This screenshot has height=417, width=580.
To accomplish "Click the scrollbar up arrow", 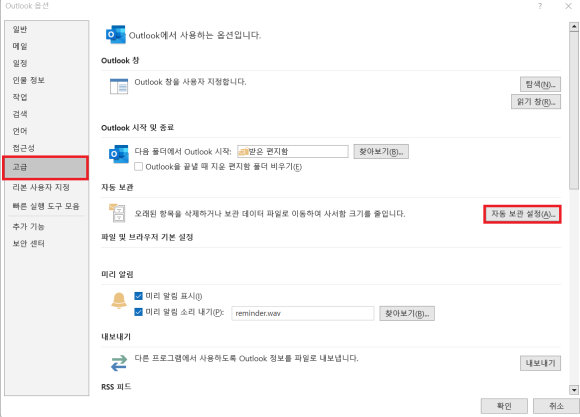I will 574,26.
